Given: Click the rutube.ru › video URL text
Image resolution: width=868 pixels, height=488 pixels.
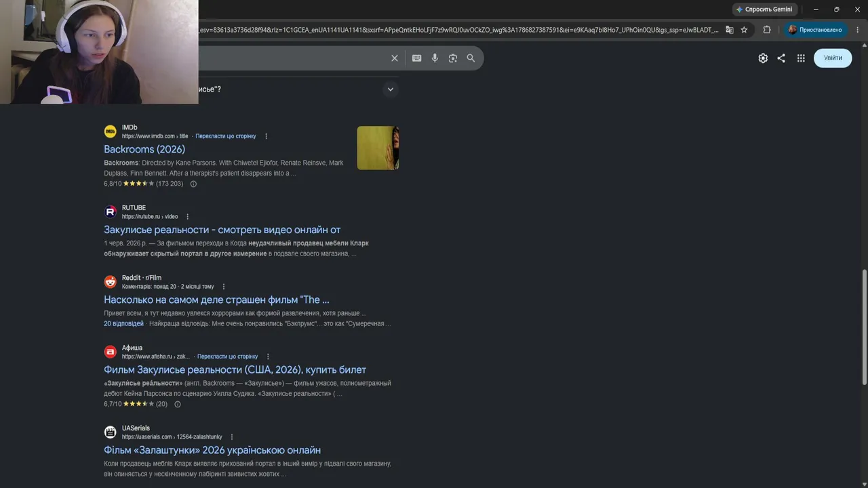Looking at the screenshot, I should (x=150, y=217).
